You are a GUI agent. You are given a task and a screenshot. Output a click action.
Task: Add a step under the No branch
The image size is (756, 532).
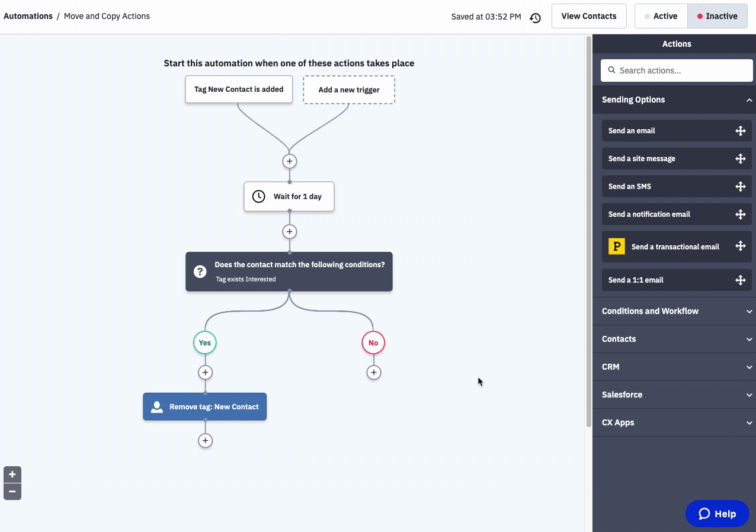[x=373, y=373]
